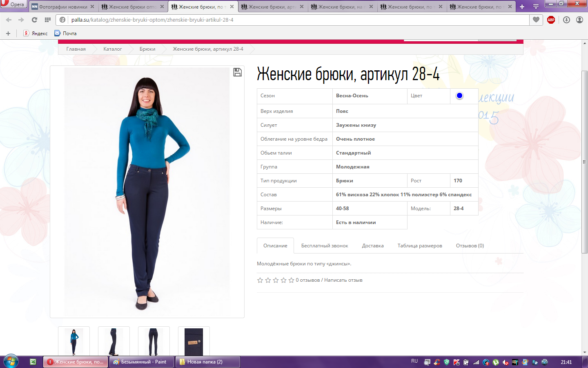
Task: Open the Описание tab
Action: pyautogui.click(x=275, y=246)
